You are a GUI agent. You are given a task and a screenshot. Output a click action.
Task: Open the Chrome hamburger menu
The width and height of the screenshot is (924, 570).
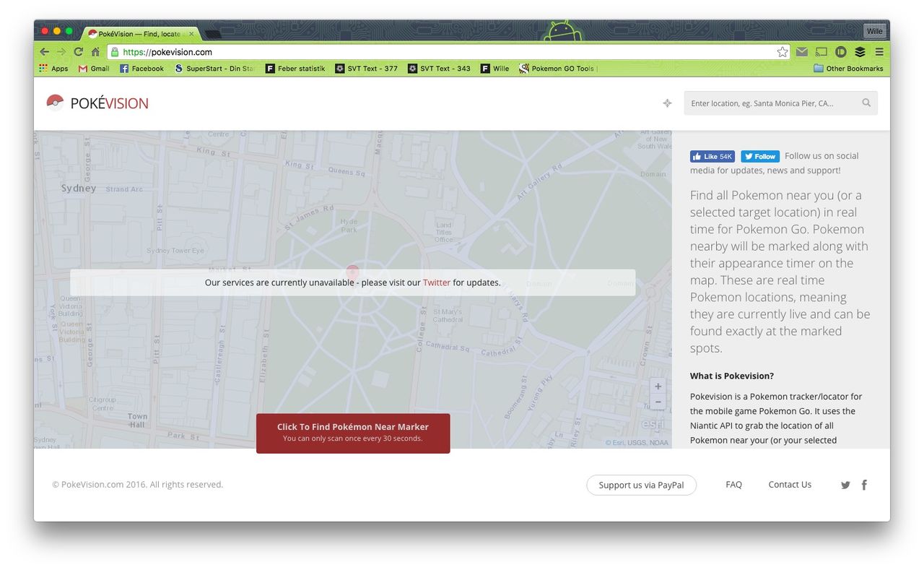coord(879,52)
